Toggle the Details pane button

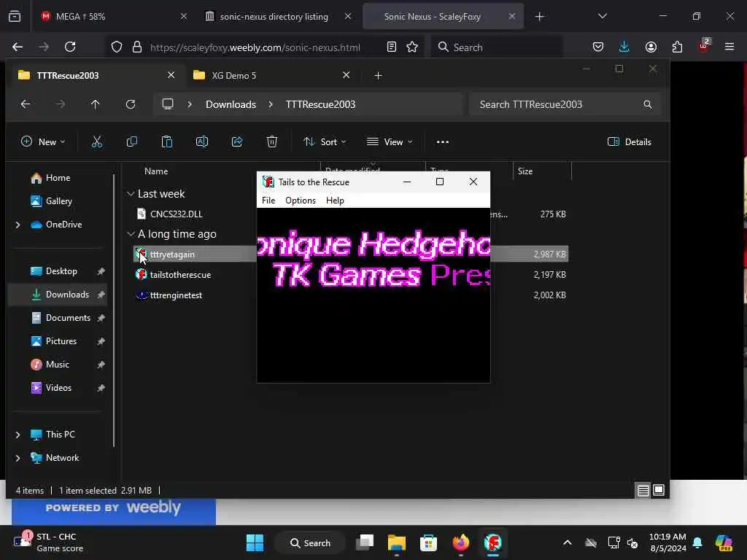point(630,142)
